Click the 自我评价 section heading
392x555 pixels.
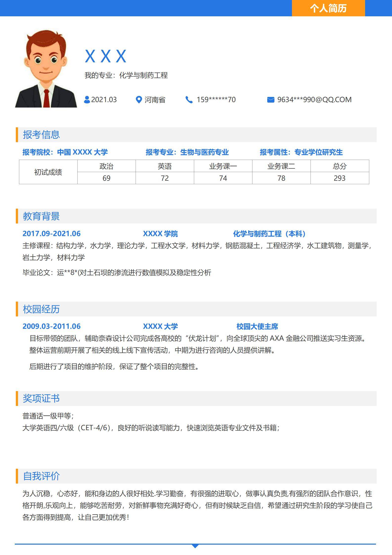click(41, 476)
